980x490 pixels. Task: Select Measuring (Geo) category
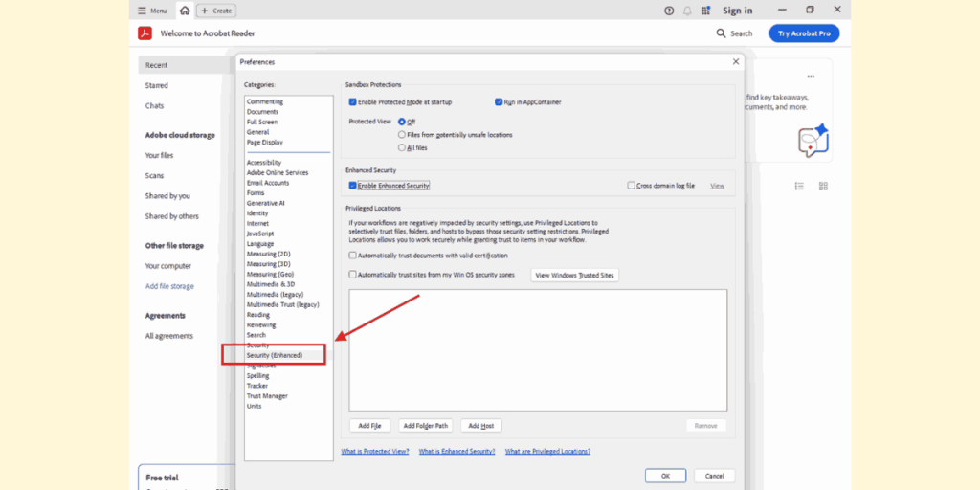270,274
